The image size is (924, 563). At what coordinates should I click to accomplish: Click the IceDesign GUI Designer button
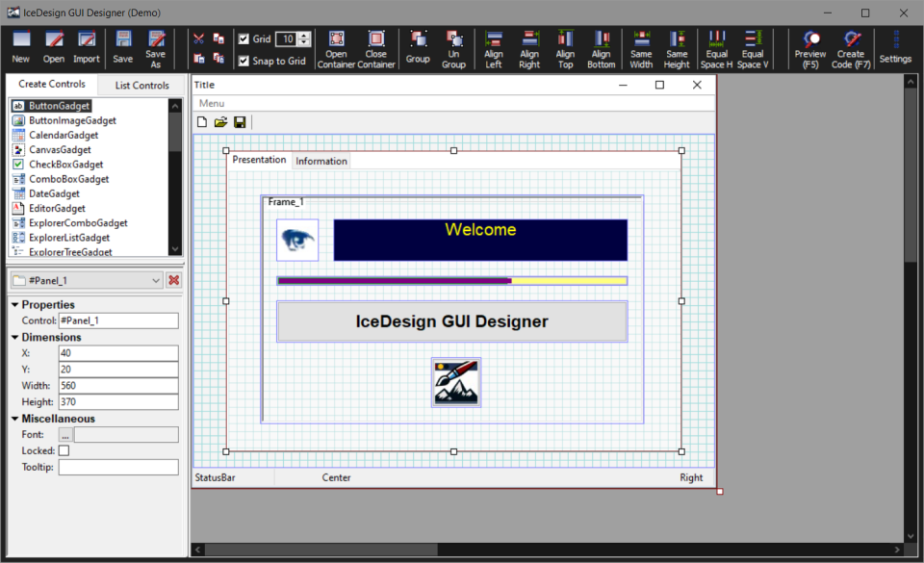(452, 320)
